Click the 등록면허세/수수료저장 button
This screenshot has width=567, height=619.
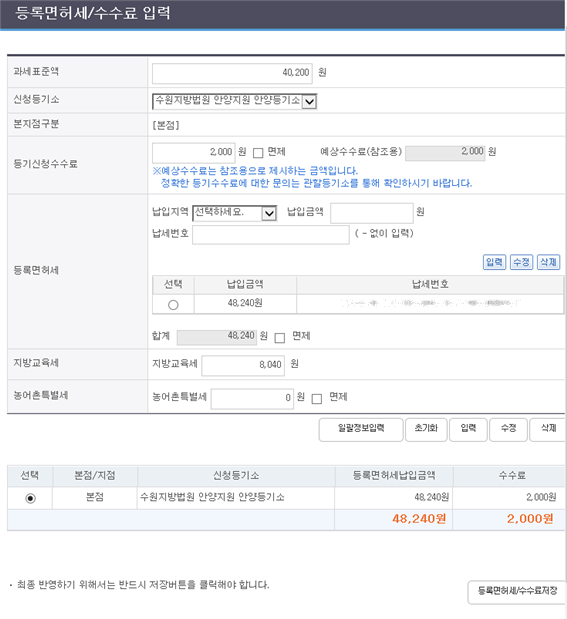[x=517, y=592]
